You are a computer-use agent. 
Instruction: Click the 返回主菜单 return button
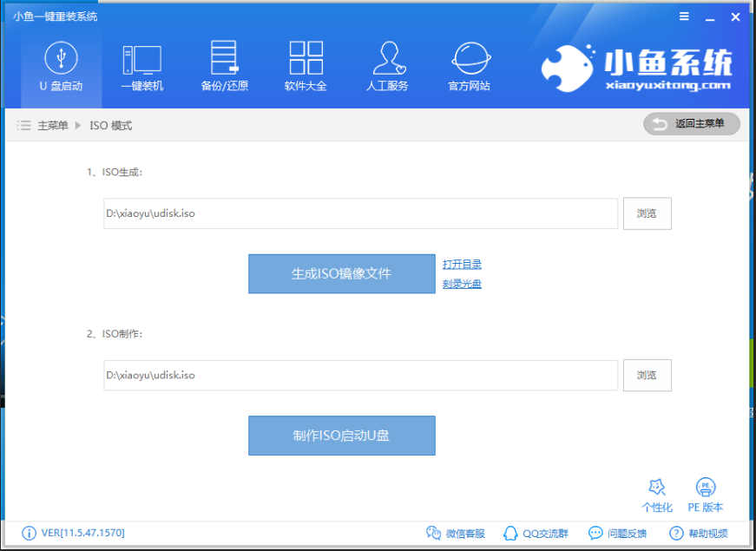click(692, 124)
